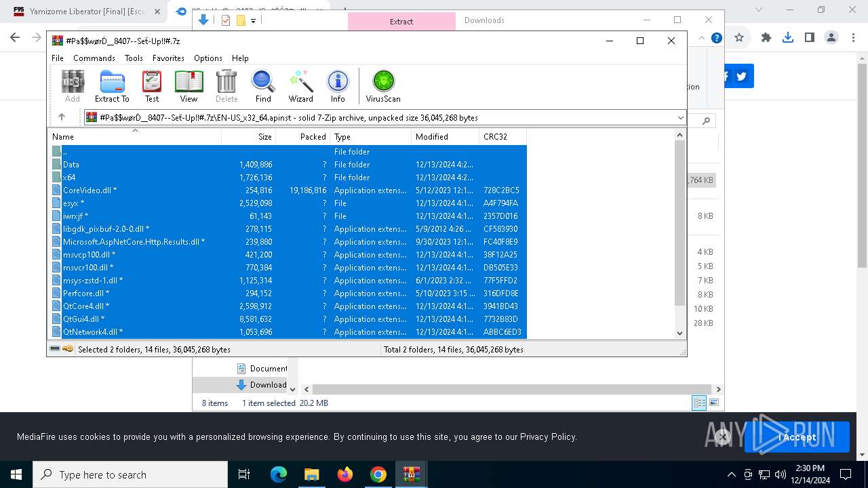Open Chrome profile avatar
This screenshot has height=488, width=868.
tap(831, 38)
